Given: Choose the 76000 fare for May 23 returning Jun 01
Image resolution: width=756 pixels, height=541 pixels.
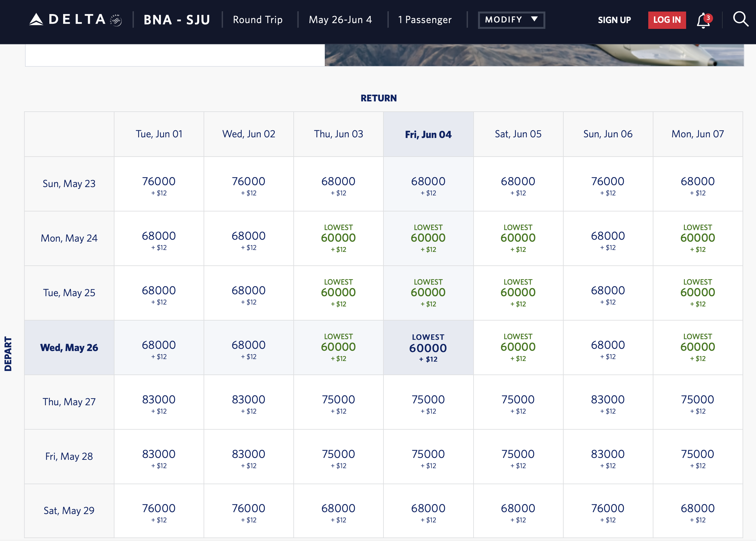Looking at the screenshot, I should pyautogui.click(x=159, y=184).
